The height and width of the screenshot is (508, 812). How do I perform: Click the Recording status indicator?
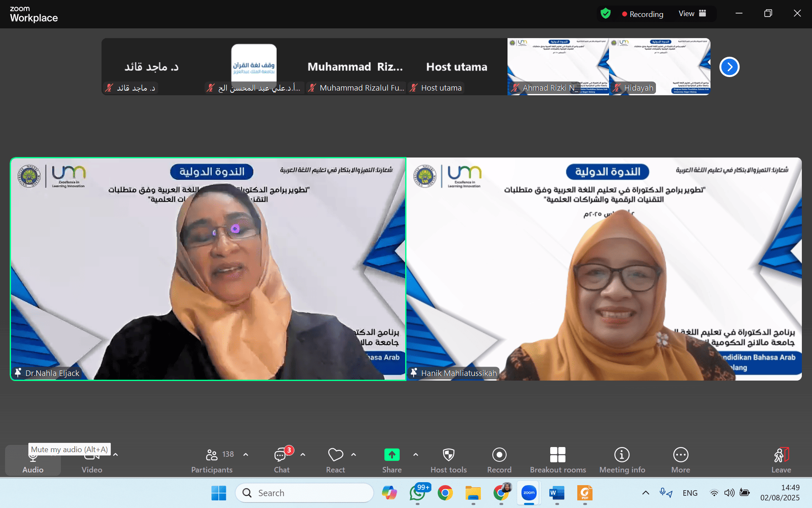(x=642, y=14)
